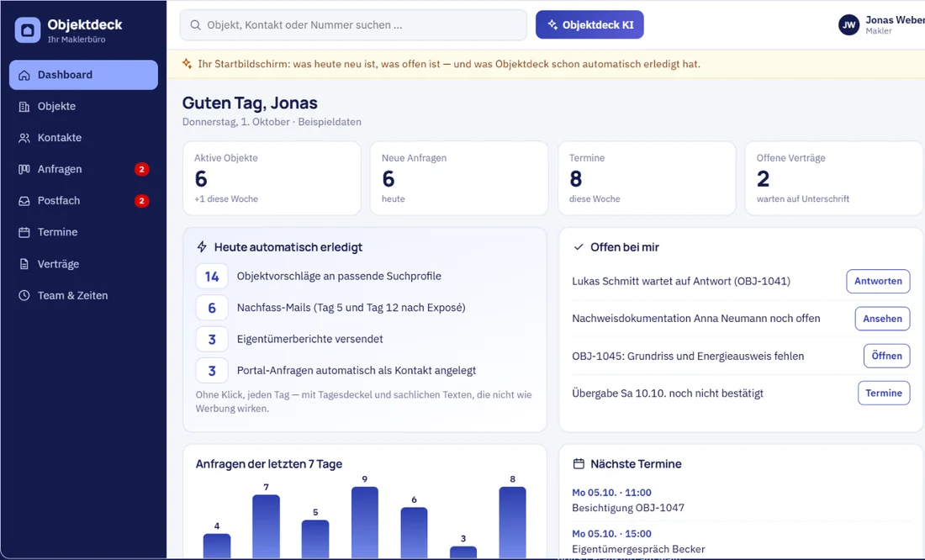
Task: Go to Kontakte section
Action: pyautogui.click(x=84, y=138)
